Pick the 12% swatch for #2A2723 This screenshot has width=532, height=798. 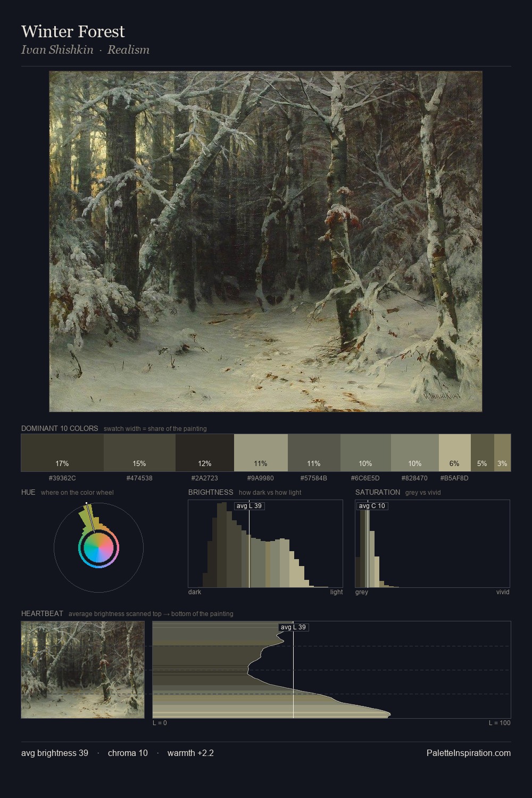[x=205, y=453]
